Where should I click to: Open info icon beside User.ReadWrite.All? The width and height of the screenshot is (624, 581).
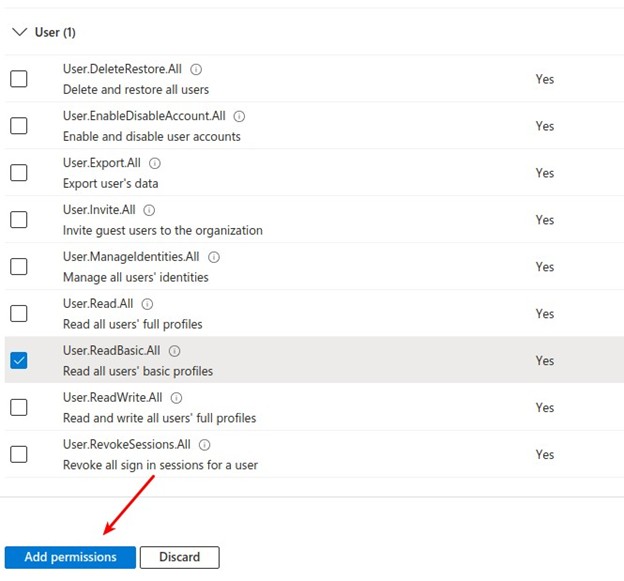176,398
